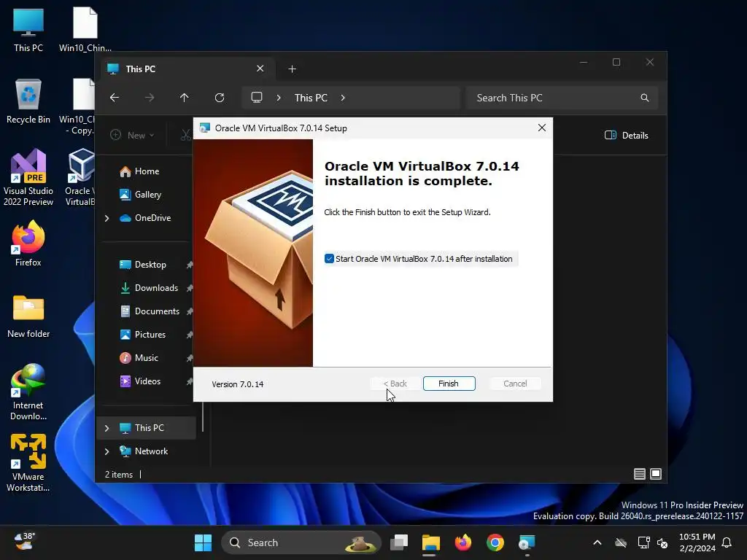747x560 pixels.
Task: Select OneDrive in navigation pane
Action: point(145,218)
